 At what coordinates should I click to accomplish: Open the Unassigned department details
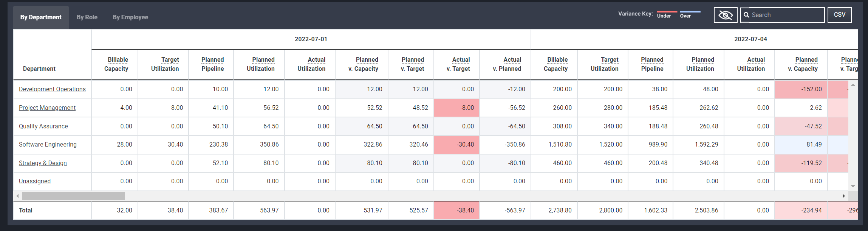click(x=34, y=181)
